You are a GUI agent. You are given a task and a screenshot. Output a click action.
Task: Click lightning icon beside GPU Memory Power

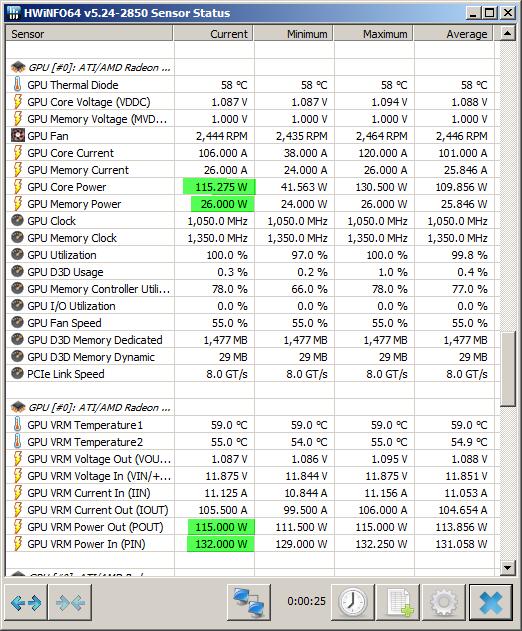pyautogui.click(x=17, y=204)
